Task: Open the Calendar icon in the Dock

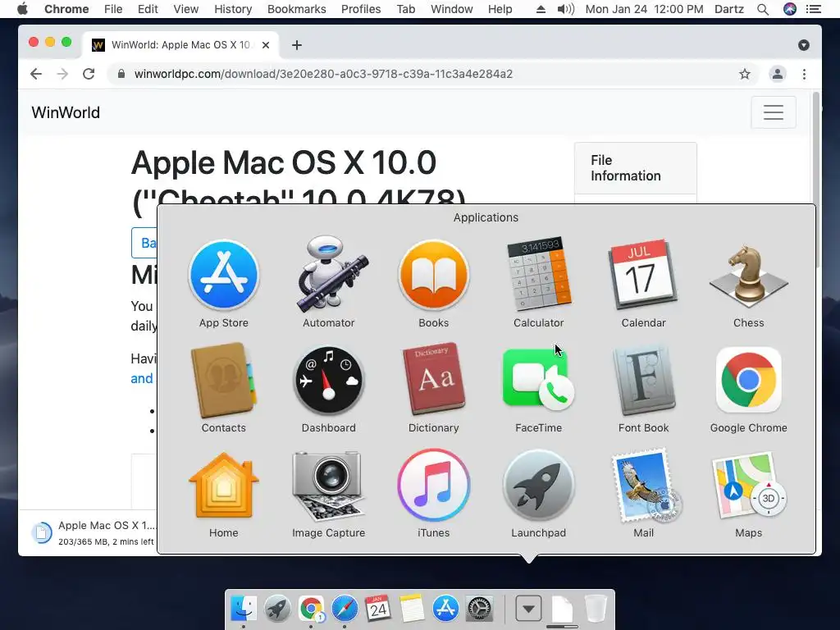Action: coord(378,609)
